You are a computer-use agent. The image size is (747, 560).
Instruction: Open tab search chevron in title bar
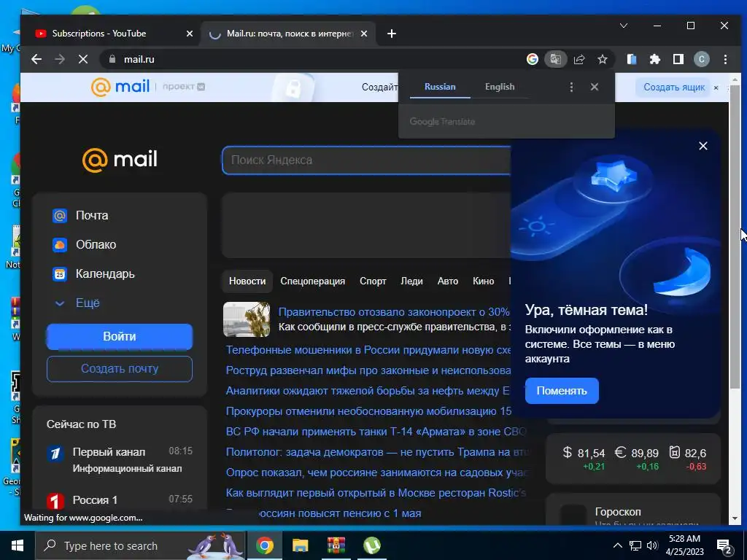623,26
